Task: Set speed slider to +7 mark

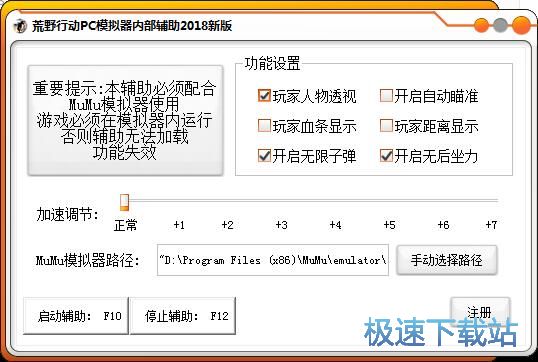Action: 491,201
